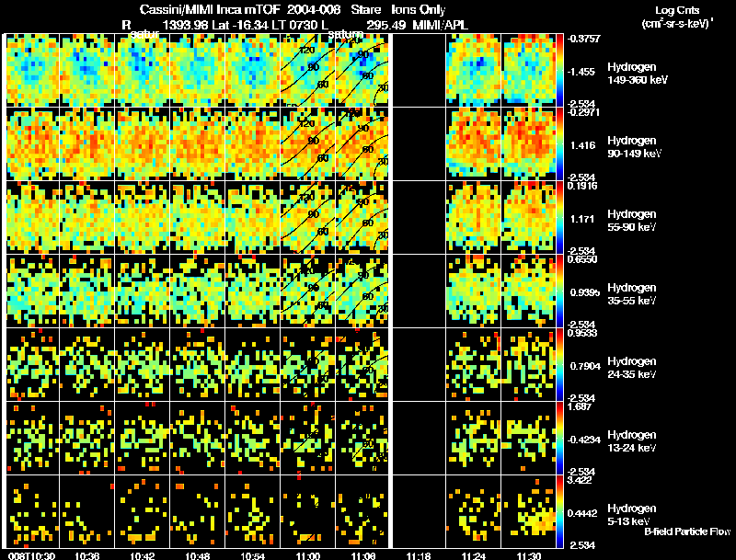Click the Cassini/MIMI Inca mTOF title text
Viewport: 736px width, 560px height.
pyautogui.click(x=210, y=9)
